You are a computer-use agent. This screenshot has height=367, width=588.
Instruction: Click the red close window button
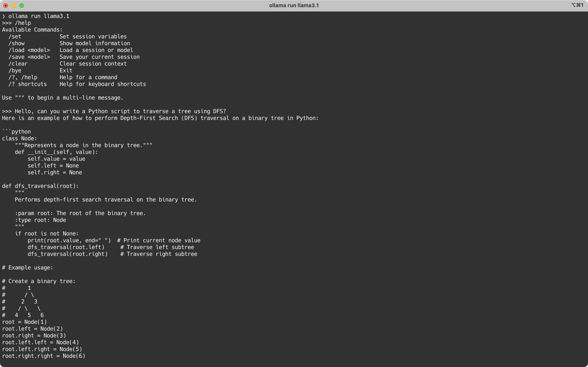point(6,6)
